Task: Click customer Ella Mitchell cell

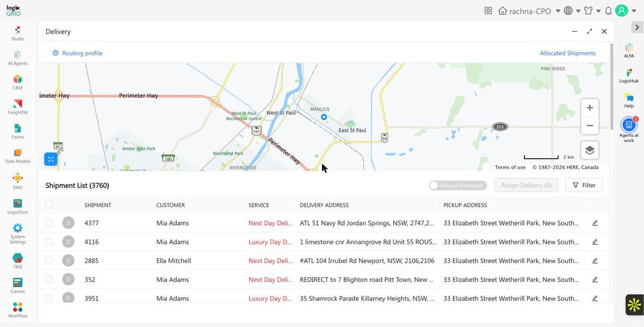Action: 173,261
